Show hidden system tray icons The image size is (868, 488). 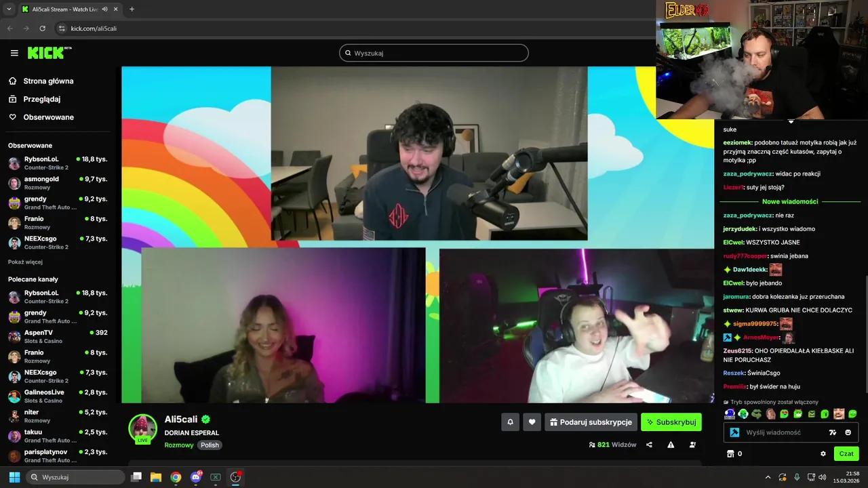768,477
